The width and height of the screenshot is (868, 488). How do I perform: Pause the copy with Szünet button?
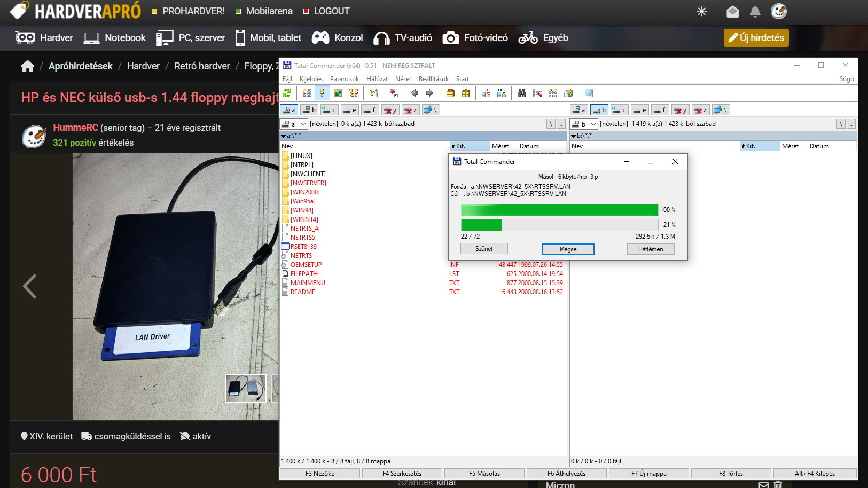(484, 249)
